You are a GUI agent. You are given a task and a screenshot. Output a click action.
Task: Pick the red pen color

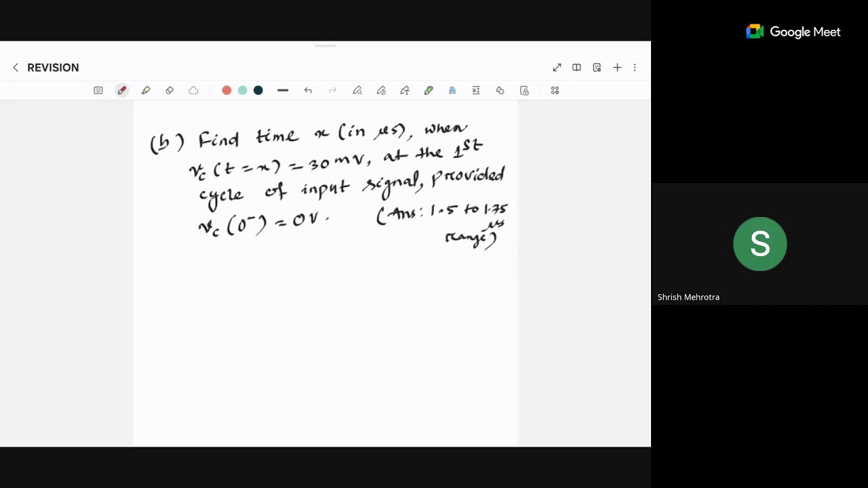click(x=226, y=90)
